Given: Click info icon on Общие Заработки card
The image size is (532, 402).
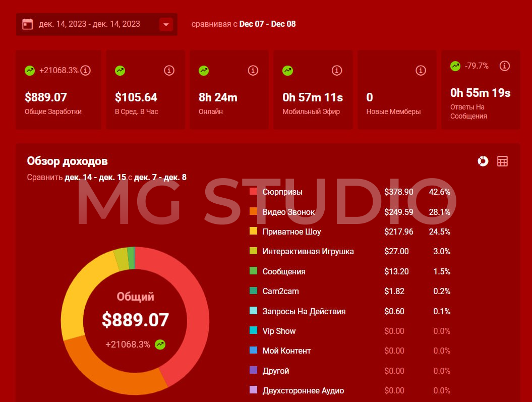Looking at the screenshot, I should [x=85, y=71].
